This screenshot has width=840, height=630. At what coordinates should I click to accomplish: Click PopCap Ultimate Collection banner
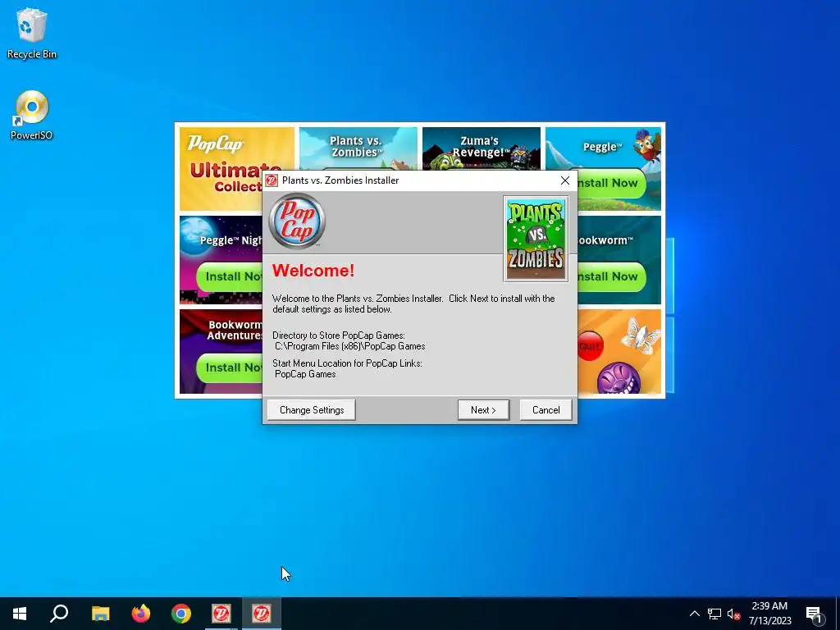click(x=237, y=169)
